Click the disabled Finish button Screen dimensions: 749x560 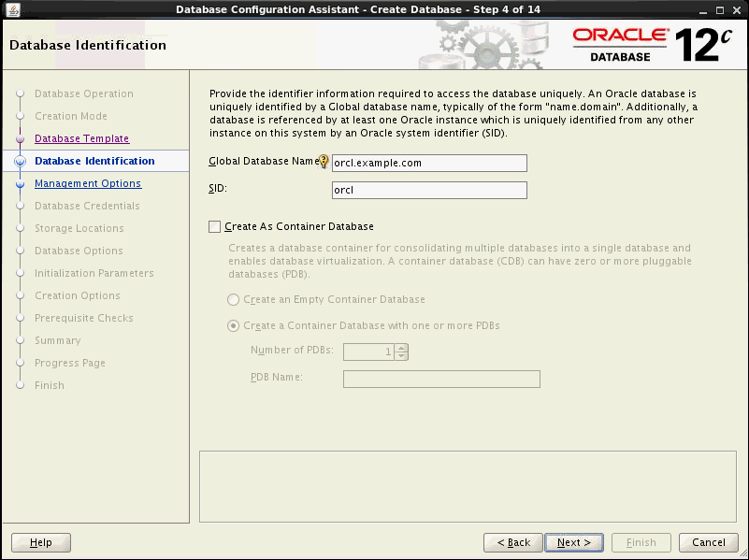[x=641, y=542]
